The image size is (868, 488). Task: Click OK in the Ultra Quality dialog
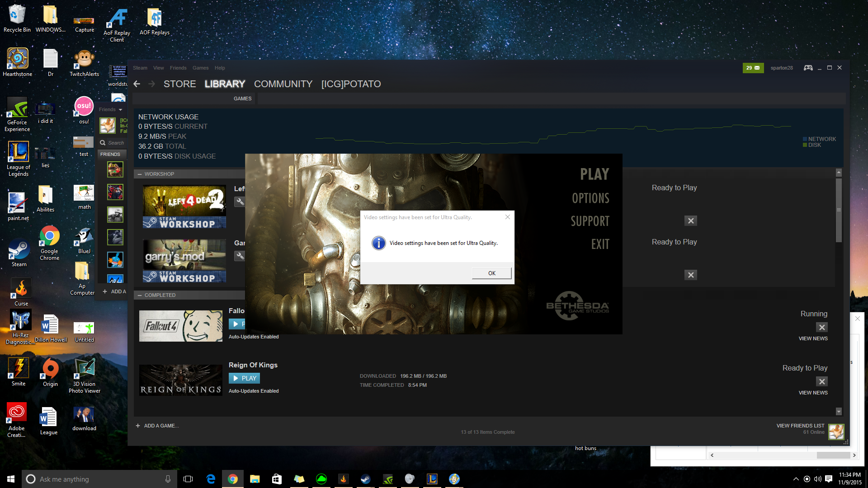click(491, 273)
